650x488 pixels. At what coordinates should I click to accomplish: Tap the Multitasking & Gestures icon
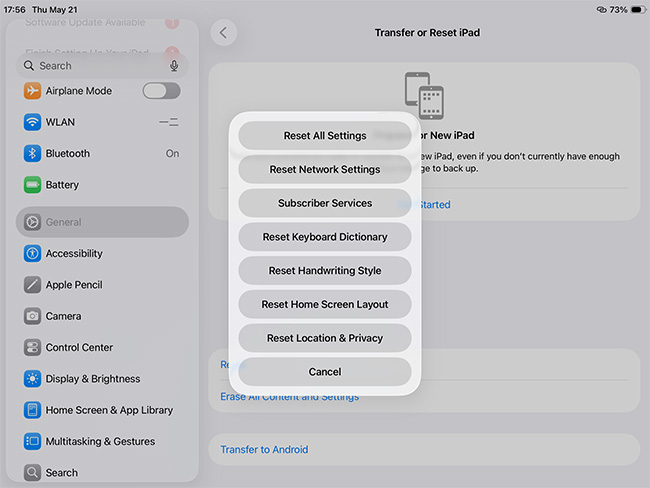click(32, 441)
